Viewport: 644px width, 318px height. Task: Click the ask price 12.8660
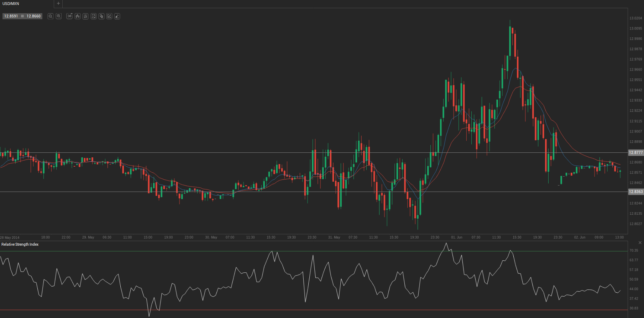pos(33,16)
